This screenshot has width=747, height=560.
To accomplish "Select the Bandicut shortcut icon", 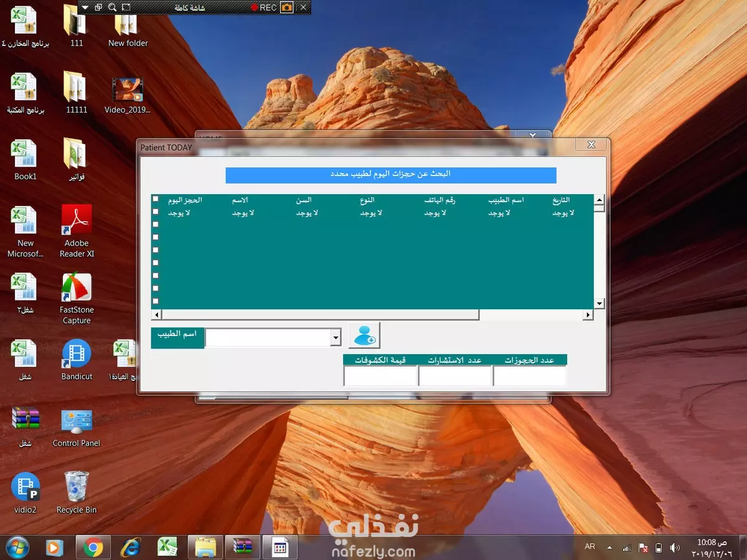I will pyautogui.click(x=77, y=360).
